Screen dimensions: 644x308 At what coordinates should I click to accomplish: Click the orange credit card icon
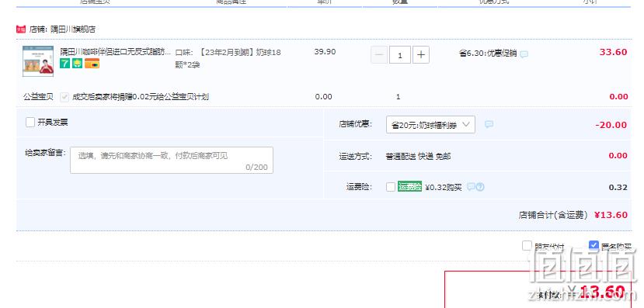pos(92,63)
